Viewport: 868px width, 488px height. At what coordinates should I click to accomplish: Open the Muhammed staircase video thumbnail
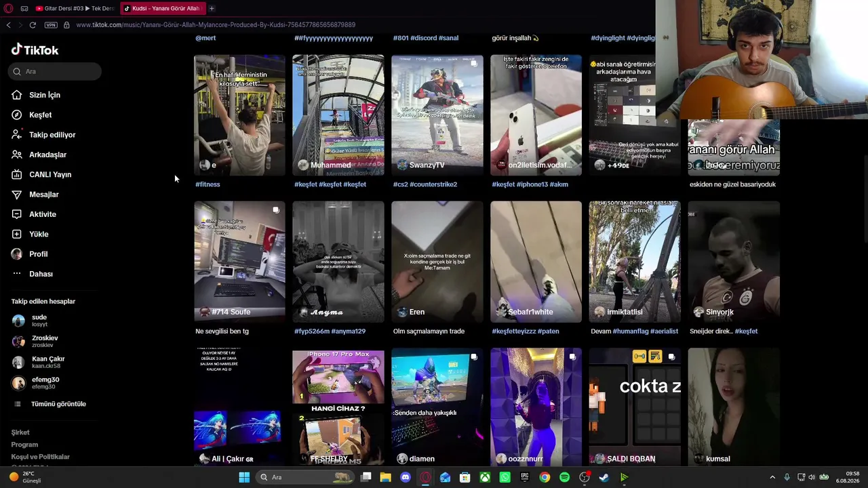click(338, 115)
